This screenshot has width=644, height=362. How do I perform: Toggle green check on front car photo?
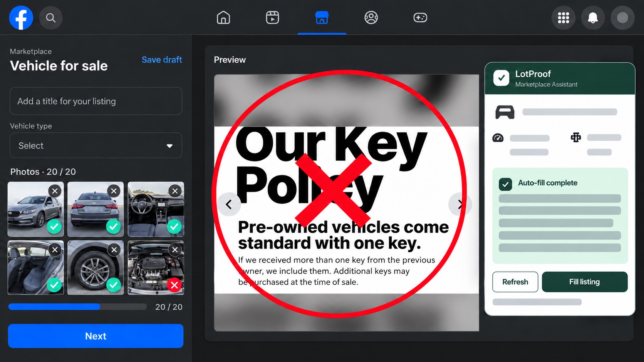[54, 227]
